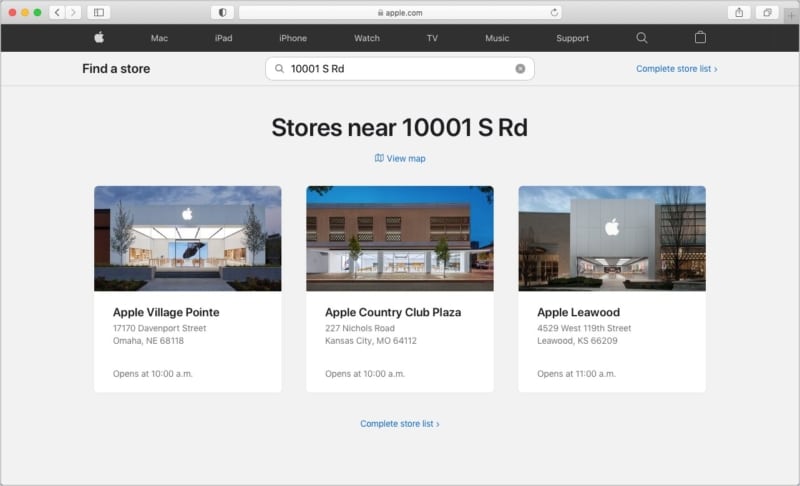
Task: Click the 10001 S Rd search field
Action: (400, 69)
